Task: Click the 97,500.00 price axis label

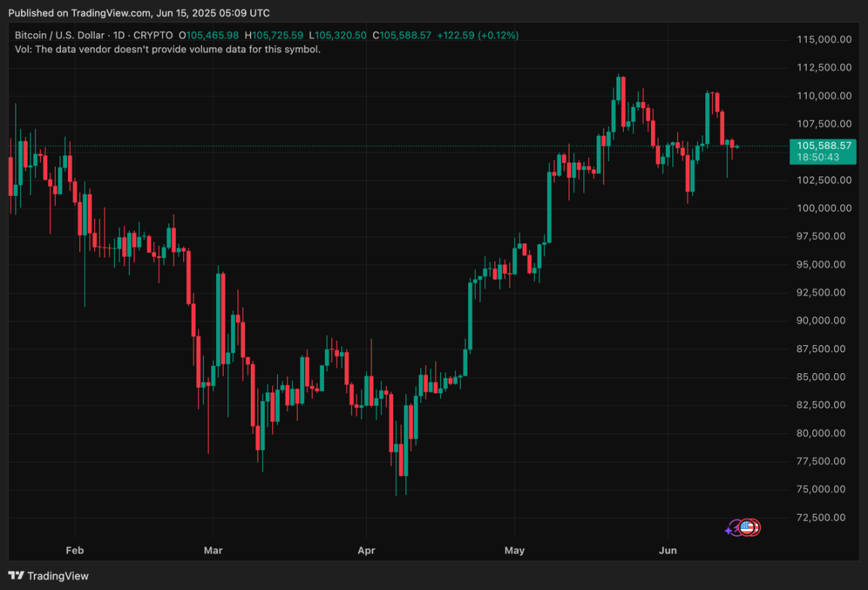Action: click(x=821, y=237)
